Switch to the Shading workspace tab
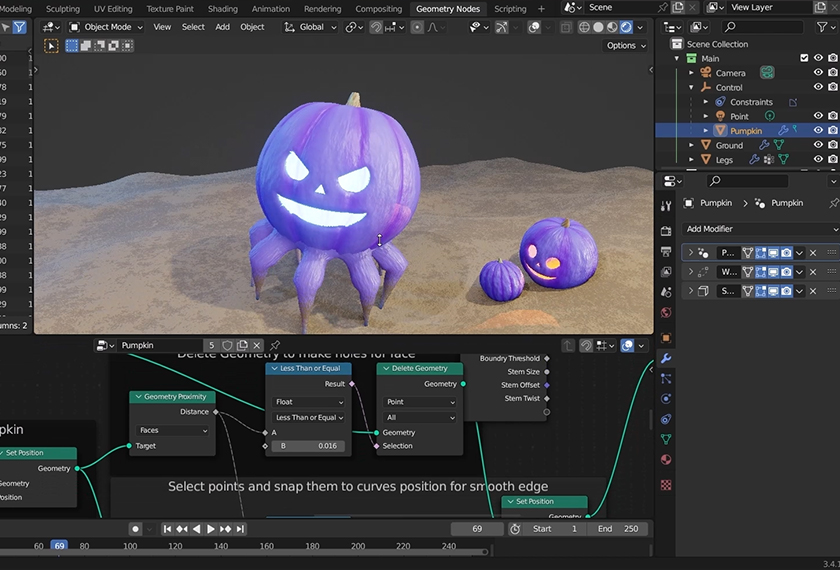 pyautogui.click(x=222, y=9)
